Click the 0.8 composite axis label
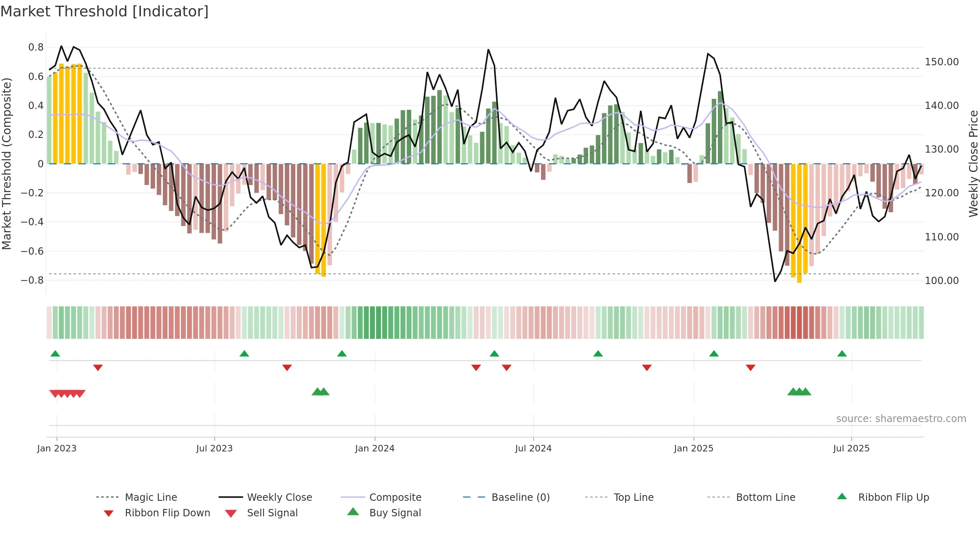The height and width of the screenshot is (551, 980). (x=36, y=47)
